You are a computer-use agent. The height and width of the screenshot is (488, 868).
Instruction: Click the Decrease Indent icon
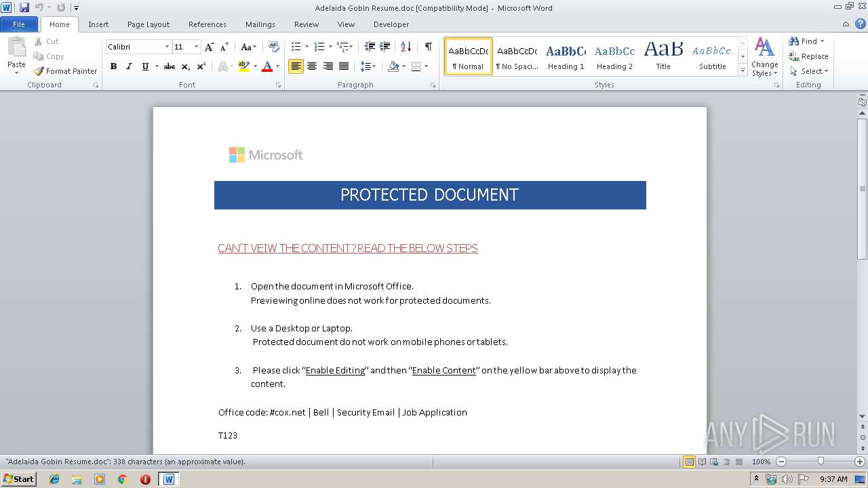tap(370, 47)
